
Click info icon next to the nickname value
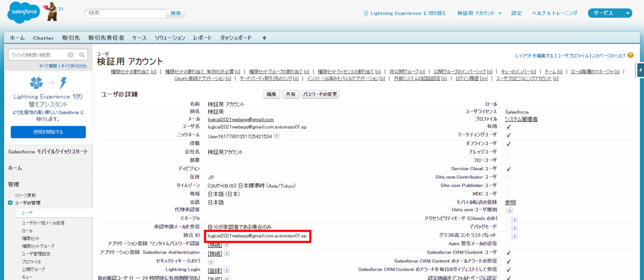click(276, 136)
